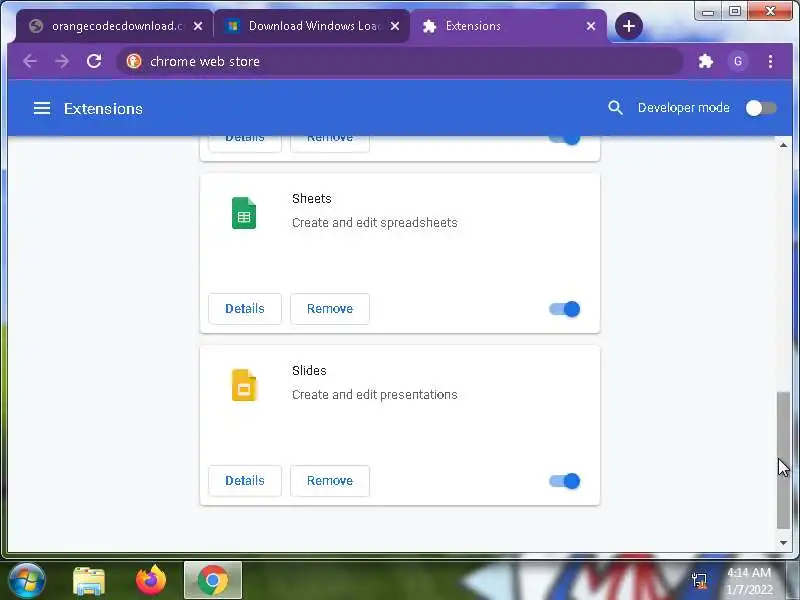The image size is (800, 600).
Task: Click the Slides extension name text
Action: click(309, 370)
